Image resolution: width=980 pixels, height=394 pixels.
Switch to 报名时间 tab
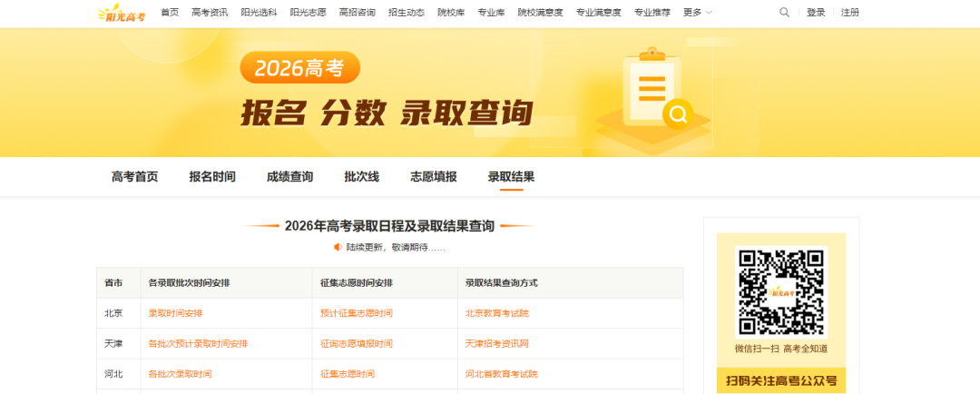click(212, 177)
